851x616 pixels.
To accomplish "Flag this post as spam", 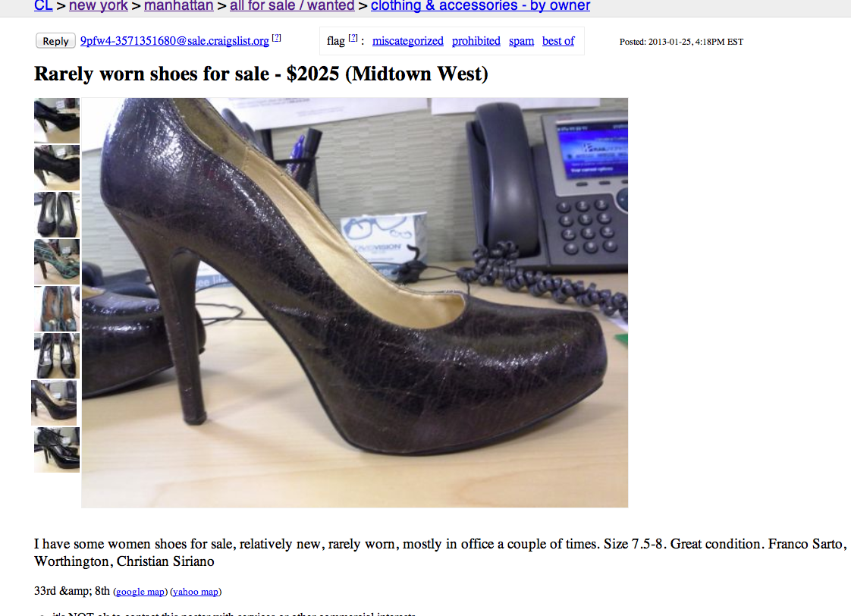I will (521, 41).
